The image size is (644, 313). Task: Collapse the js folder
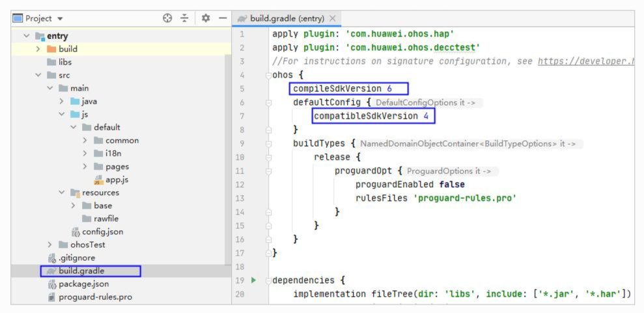(x=62, y=114)
